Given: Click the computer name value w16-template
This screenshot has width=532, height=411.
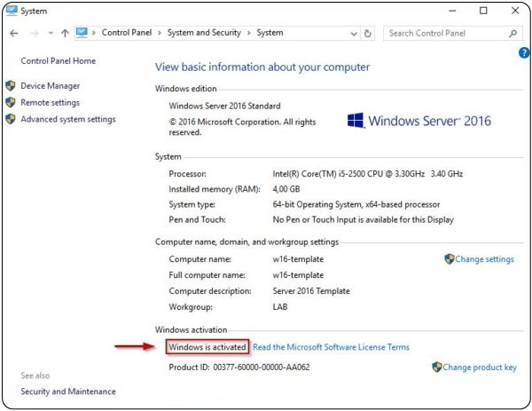Looking at the screenshot, I should point(298,259).
